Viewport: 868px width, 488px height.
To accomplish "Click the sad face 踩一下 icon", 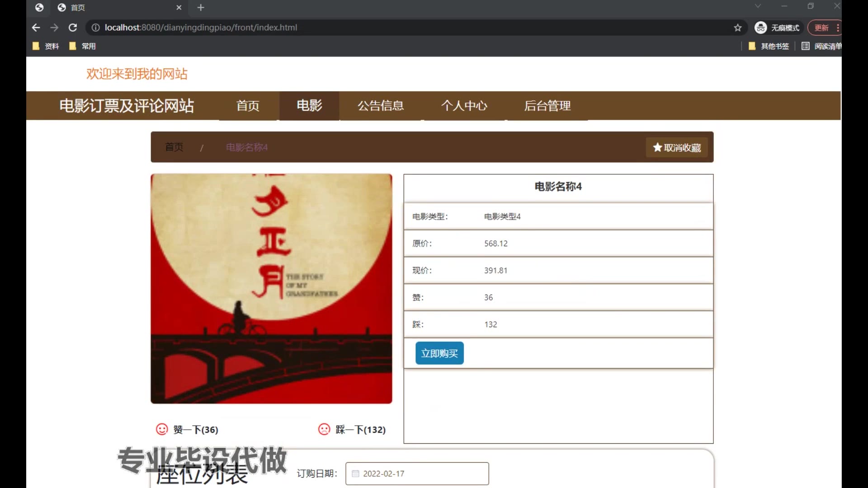I will click(x=324, y=429).
